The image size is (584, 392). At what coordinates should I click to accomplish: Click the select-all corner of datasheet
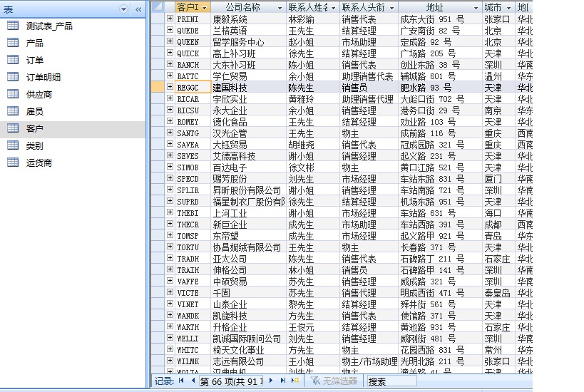point(158,6)
